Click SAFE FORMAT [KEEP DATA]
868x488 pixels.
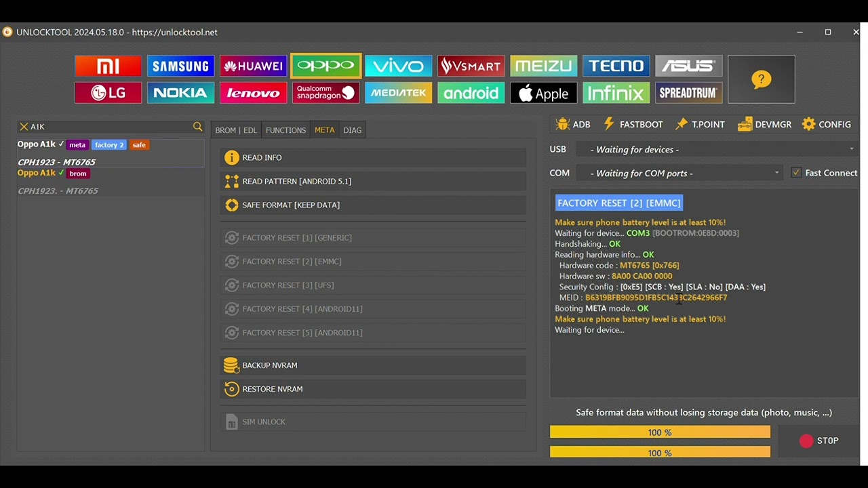click(373, 205)
